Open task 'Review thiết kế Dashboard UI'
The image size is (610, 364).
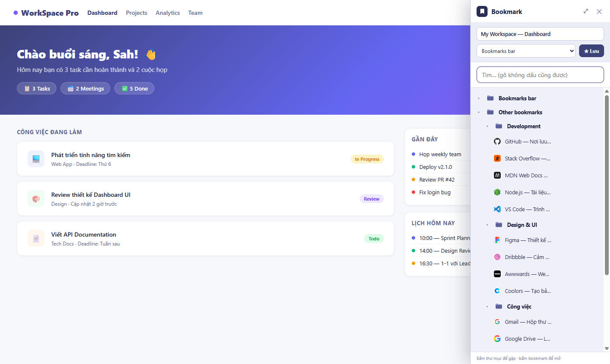click(x=205, y=199)
